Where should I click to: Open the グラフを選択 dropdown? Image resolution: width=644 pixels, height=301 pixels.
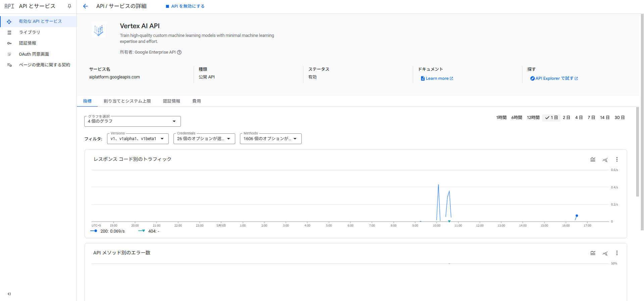tap(132, 121)
